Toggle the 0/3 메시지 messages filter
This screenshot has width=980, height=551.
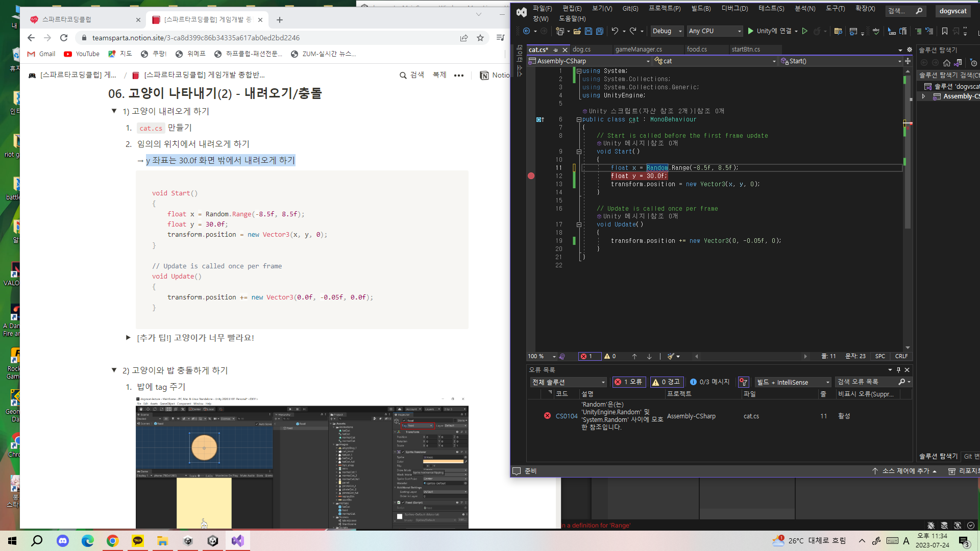pos(710,382)
